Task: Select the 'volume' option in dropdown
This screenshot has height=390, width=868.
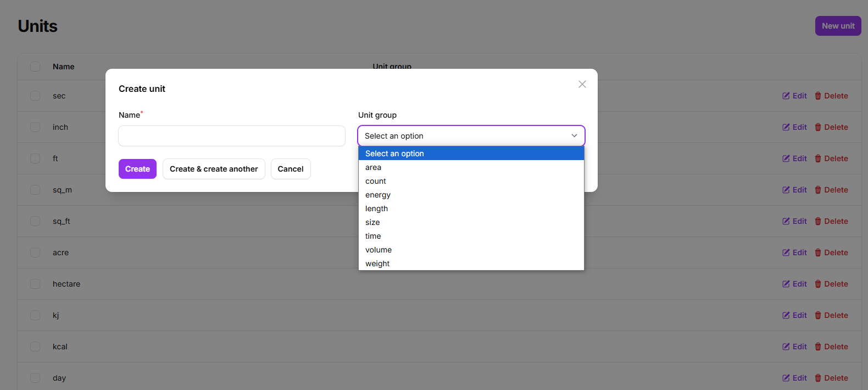Action: pos(379,250)
